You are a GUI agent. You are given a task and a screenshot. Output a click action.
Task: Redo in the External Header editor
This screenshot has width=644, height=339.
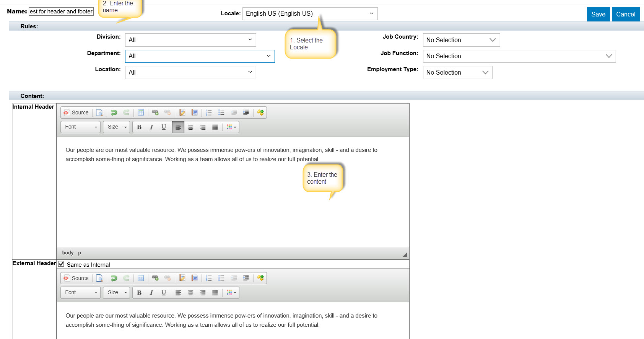pos(126,278)
